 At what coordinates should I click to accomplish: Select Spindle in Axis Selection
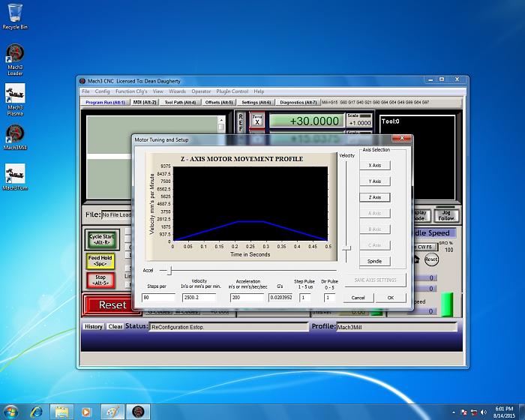(x=375, y=261)
